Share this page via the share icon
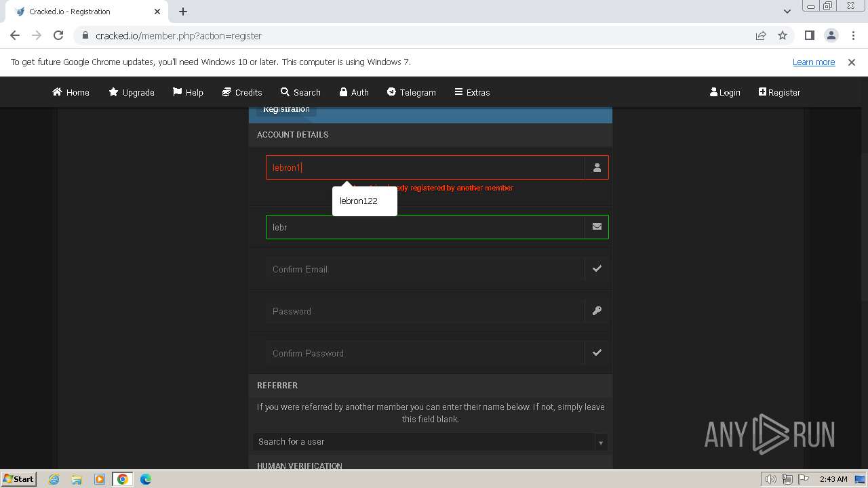Viewport: 868px width, 488px height. click(761, 35)
